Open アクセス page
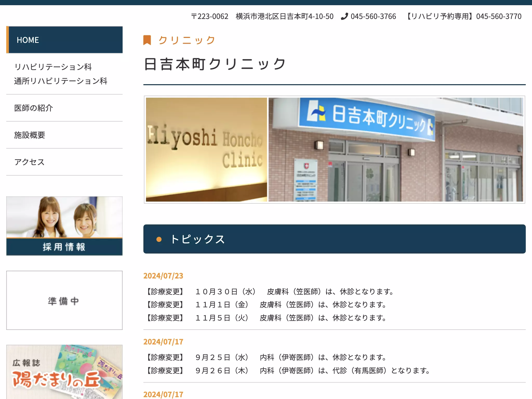532x399 pixels. pos(64,162)
